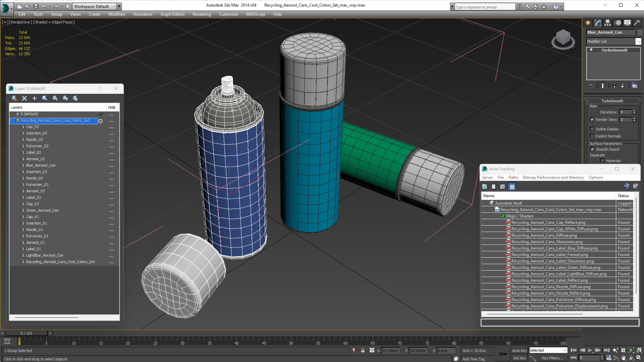Toggle the TurboSmooth modifier lightbulb
Image resolution: width=644 pixels, height=362 pixels.
[591, 50]
